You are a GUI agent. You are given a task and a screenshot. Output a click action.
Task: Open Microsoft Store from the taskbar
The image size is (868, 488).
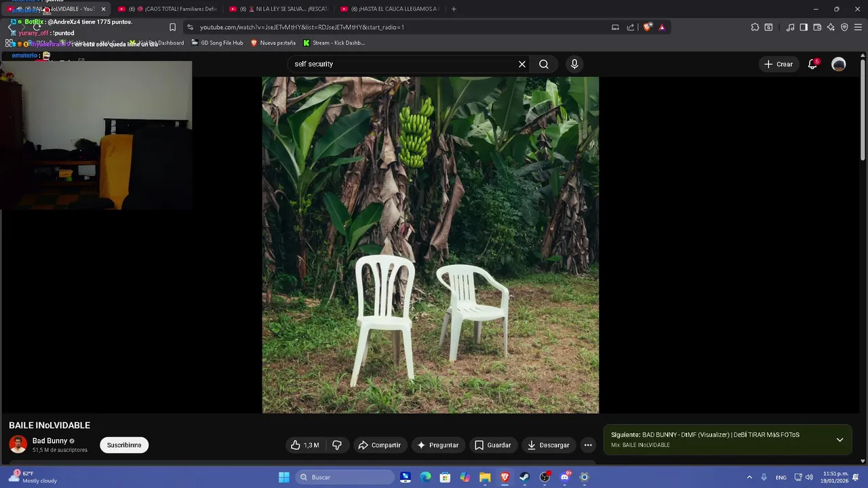point(445,477)
